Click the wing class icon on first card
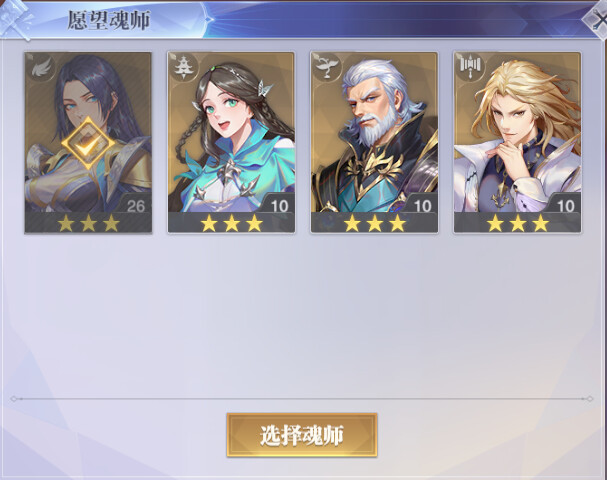Screen dimensions: 607x480 pos(41,68)
